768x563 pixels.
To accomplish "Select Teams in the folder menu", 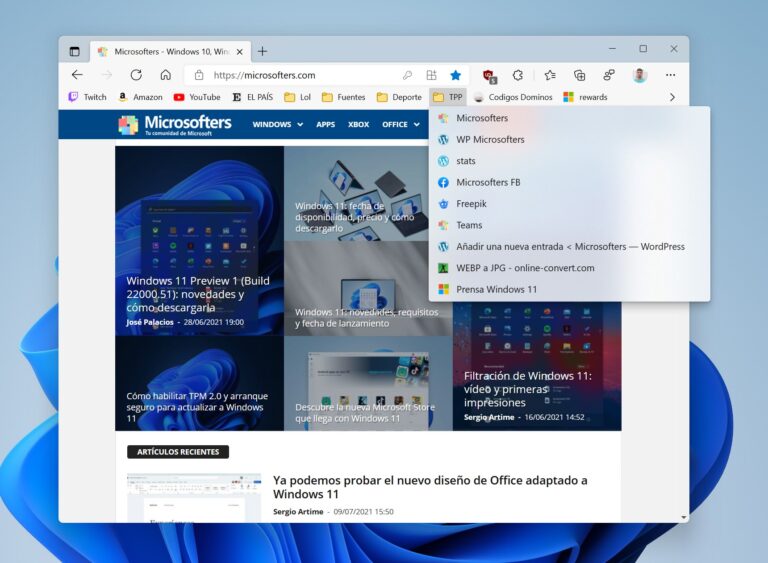I will click(569, 225).
